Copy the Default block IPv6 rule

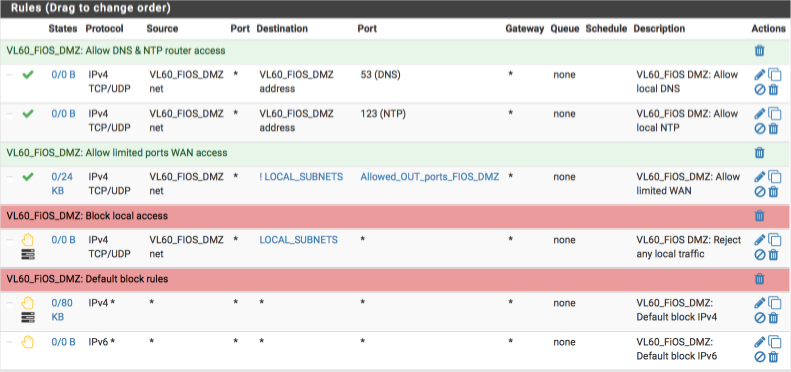[x=774, y=342]
